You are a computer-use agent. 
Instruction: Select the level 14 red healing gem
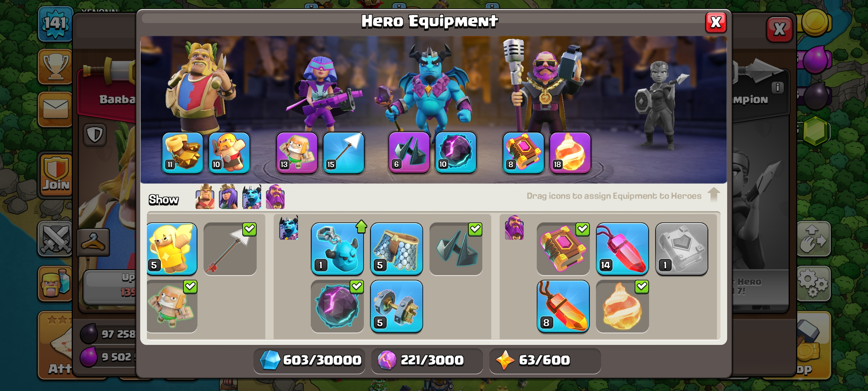(622, 249)
